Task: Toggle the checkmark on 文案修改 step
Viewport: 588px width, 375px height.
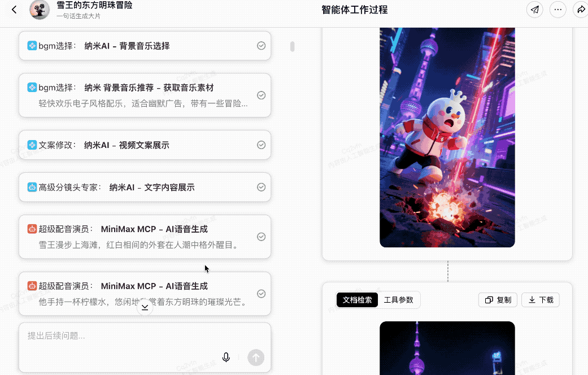Action: point(261,145)
